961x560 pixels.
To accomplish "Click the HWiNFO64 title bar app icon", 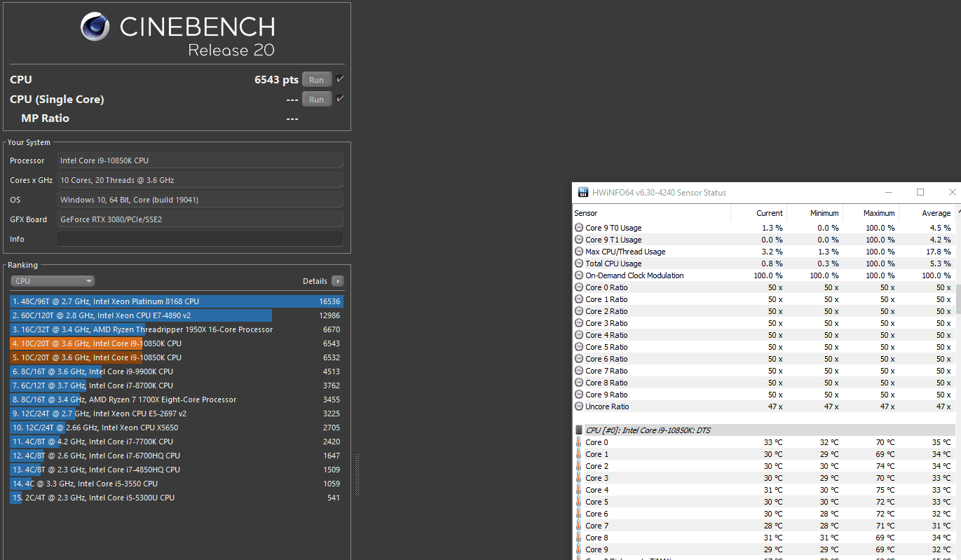I will 583,193.
